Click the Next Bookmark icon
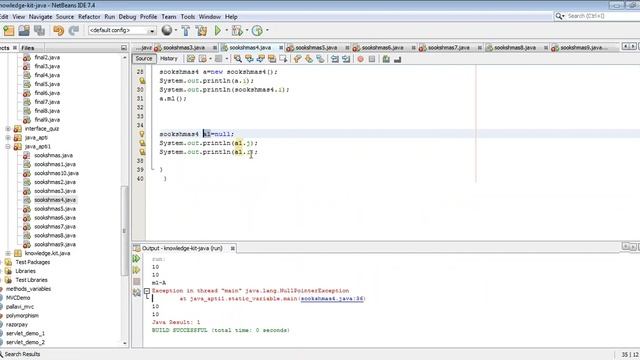 (309, 59)
